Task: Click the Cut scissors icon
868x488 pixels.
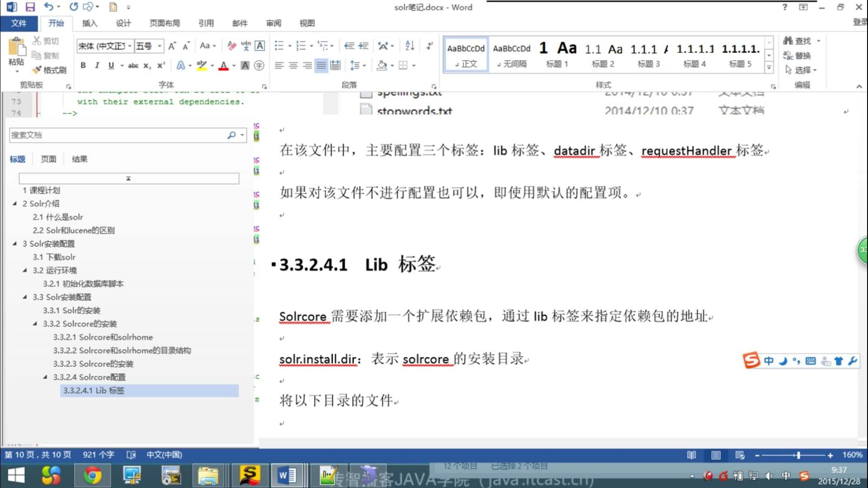Action: click(37, 41)
